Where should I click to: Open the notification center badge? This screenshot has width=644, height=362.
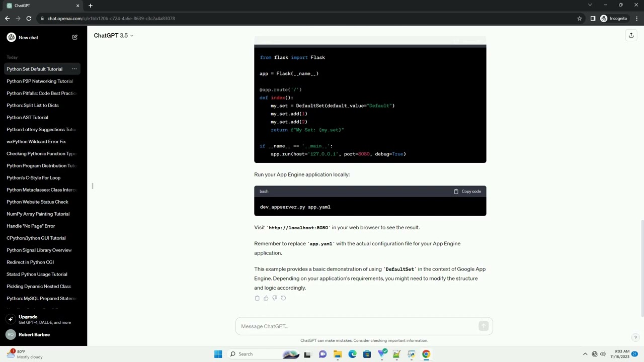point(634,354)
